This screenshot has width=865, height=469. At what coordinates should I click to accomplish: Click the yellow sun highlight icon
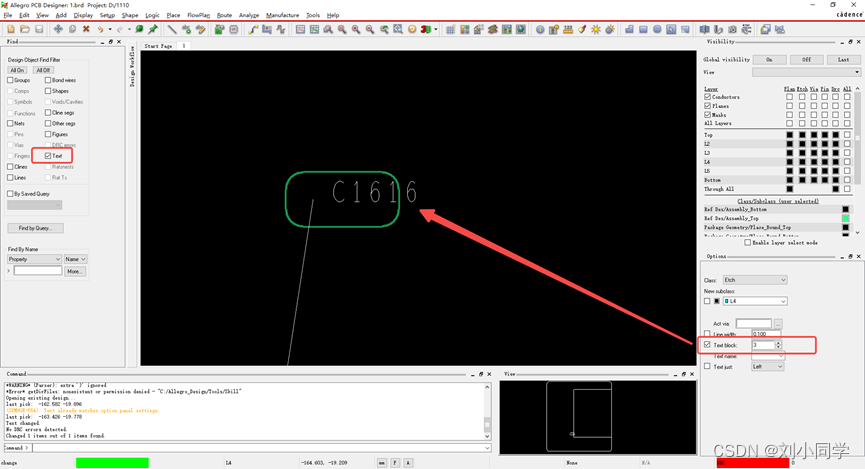(x=596, y=29)
